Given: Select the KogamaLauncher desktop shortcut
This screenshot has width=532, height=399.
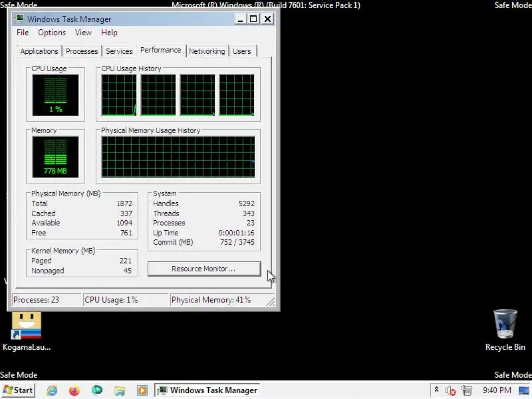Looking at the screenshot, I should 27,331.
